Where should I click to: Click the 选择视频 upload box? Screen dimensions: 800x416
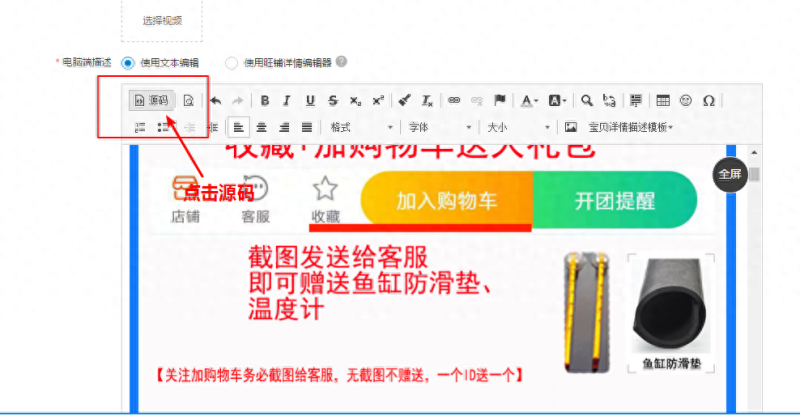(x=162, y=21)
